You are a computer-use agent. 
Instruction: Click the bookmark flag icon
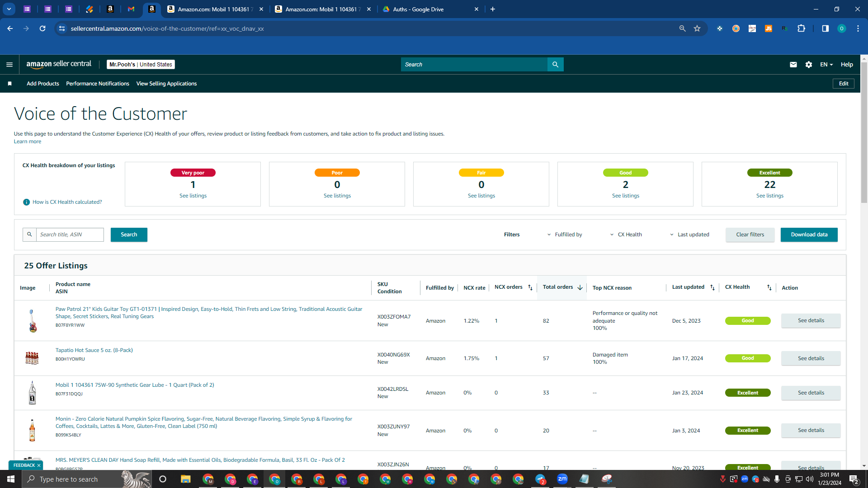9,84
